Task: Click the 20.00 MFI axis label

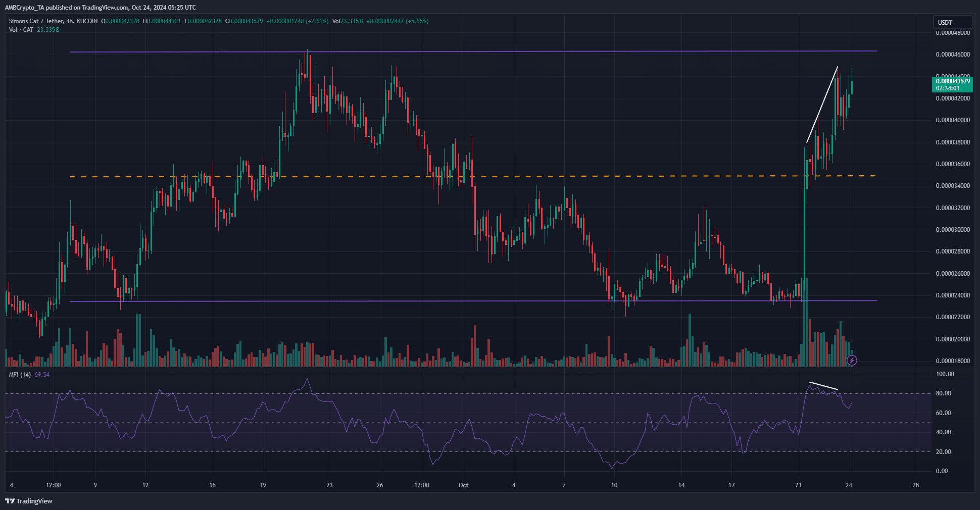Action: click(944, 452)
